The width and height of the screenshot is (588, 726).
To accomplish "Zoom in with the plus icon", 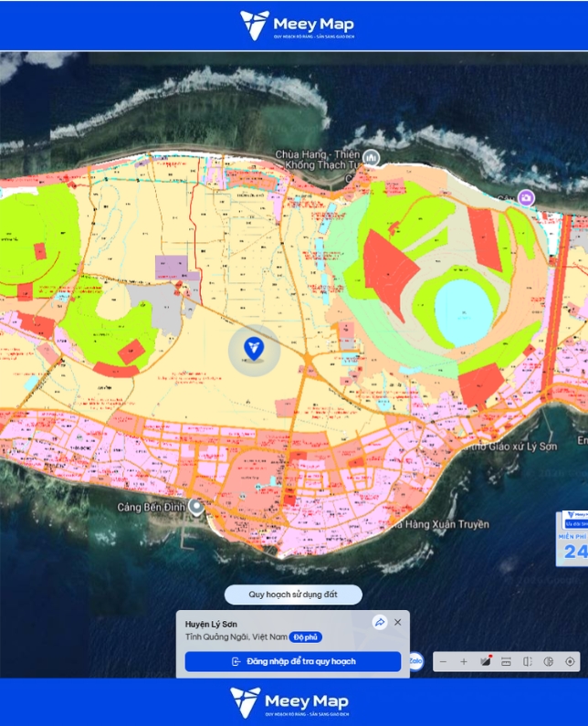I will click(x=464, y=662).
